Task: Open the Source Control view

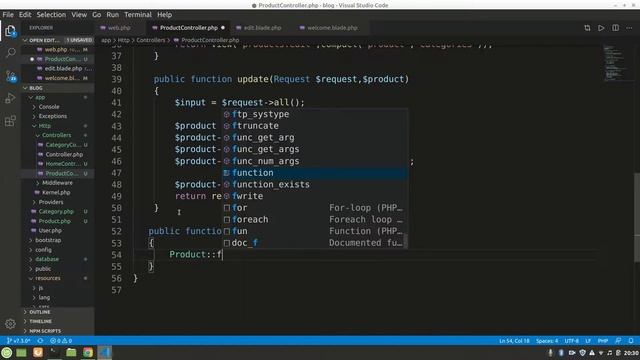Action: tap(11, 76)
